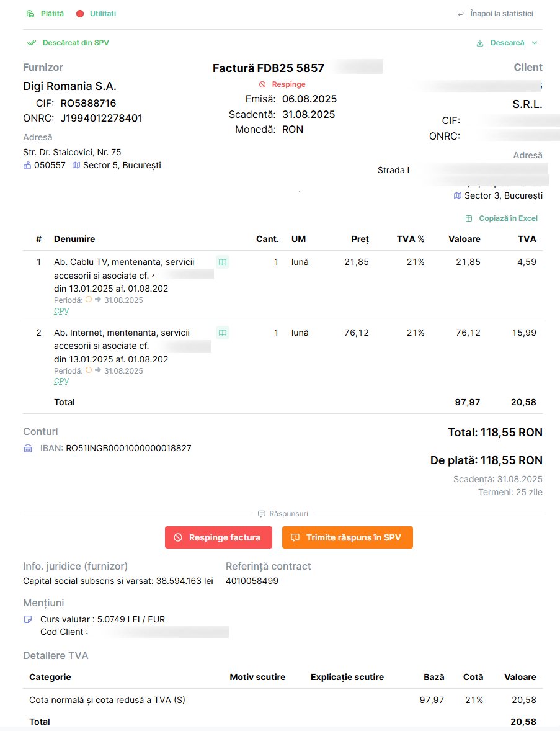The height and width of the screenshot is (731, 560).
Task: Open the catalog book icon on the Cablu TV line
Action: (222, 262)
